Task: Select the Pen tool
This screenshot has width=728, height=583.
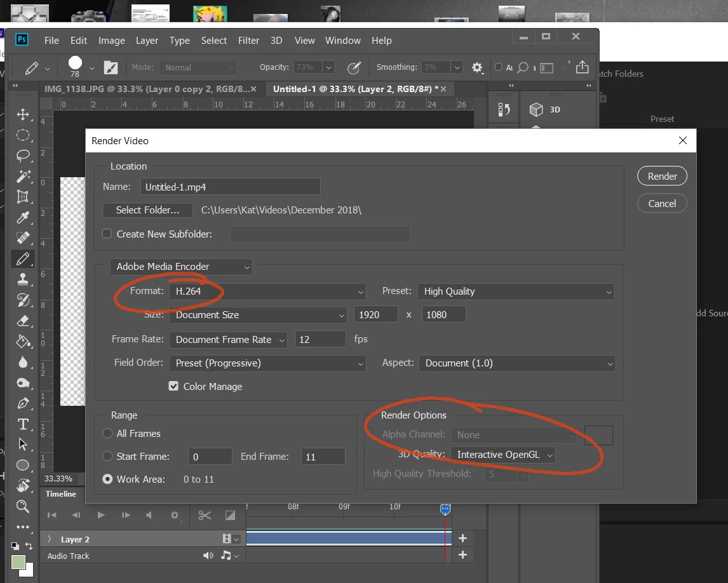Action: pyautogui.click(x=23, y=403)
